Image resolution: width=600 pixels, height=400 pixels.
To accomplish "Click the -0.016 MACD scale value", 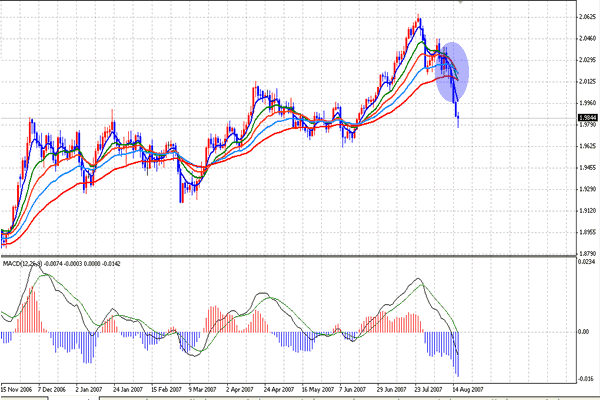I will (x=587, y=379).
